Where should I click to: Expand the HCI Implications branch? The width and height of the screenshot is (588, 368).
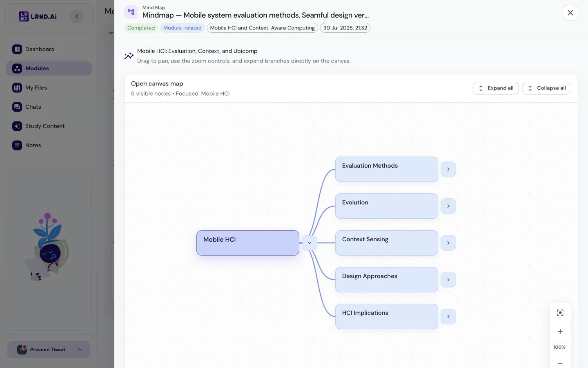[x=448, y=316]
